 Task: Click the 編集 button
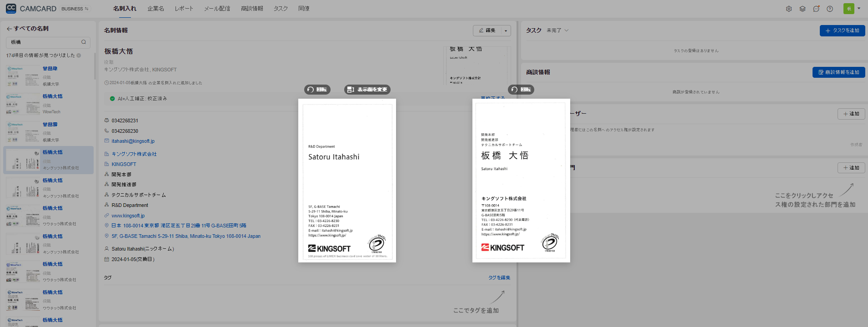[487, 30]
